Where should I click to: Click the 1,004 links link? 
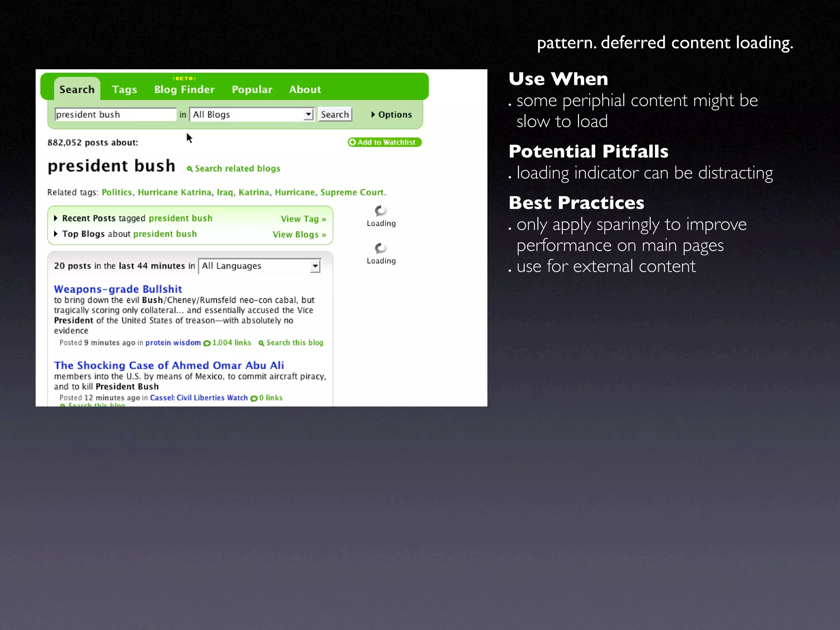[231, 343]
